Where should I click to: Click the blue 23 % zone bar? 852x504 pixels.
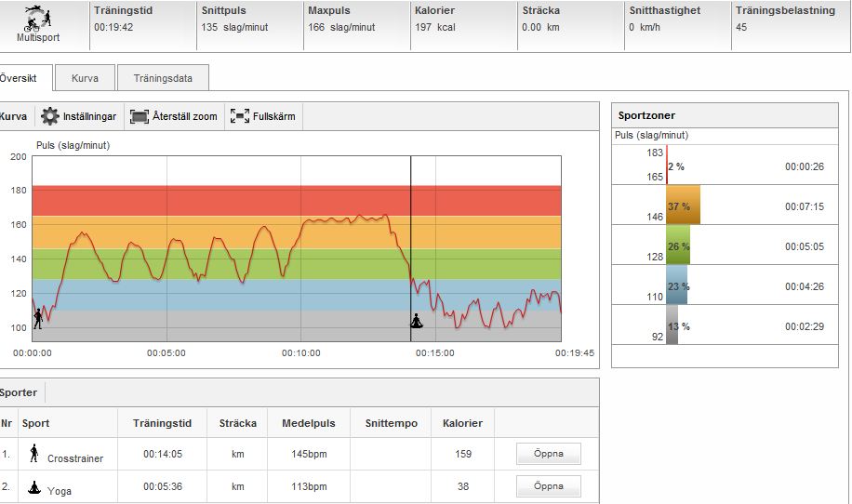[676, 286]
